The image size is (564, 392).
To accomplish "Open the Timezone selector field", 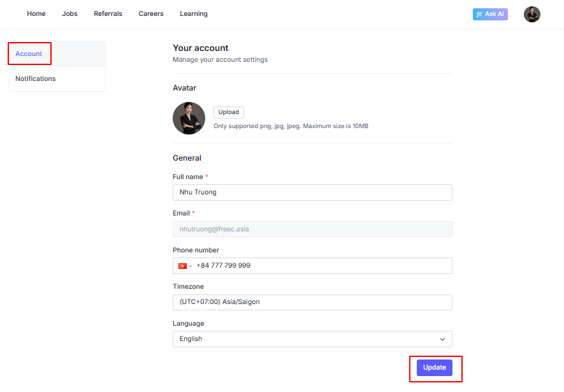I will pos(312,302).
